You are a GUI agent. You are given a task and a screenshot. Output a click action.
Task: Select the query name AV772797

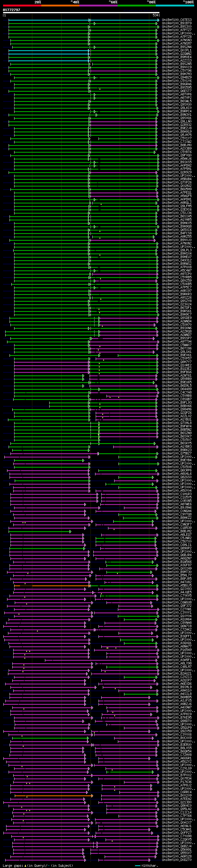pos(11,10)
